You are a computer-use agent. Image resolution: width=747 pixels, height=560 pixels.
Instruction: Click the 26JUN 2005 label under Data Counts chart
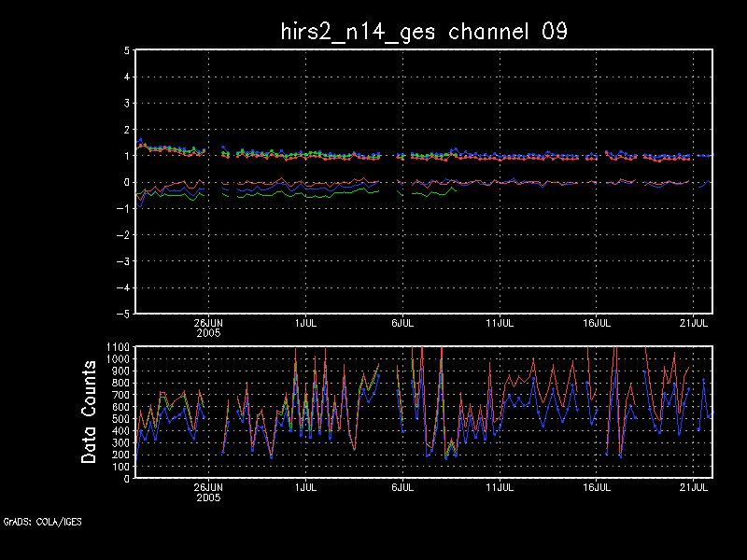coord(208,491)
